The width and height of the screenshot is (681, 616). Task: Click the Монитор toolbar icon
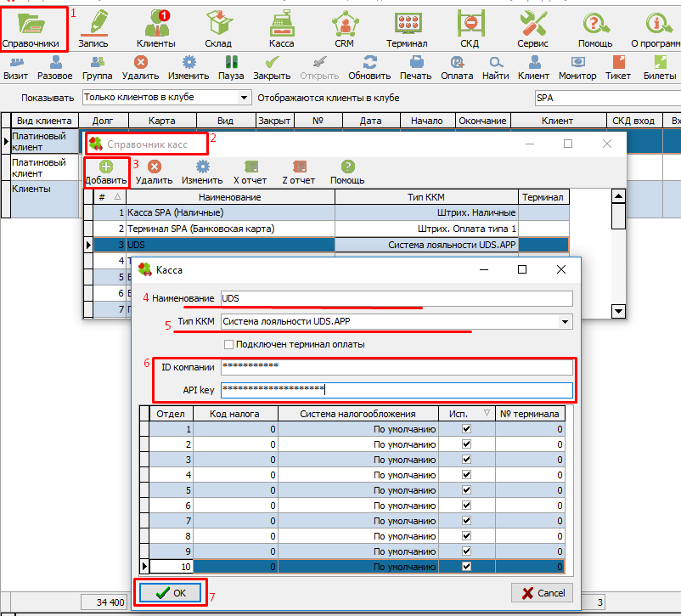(577, 68)
